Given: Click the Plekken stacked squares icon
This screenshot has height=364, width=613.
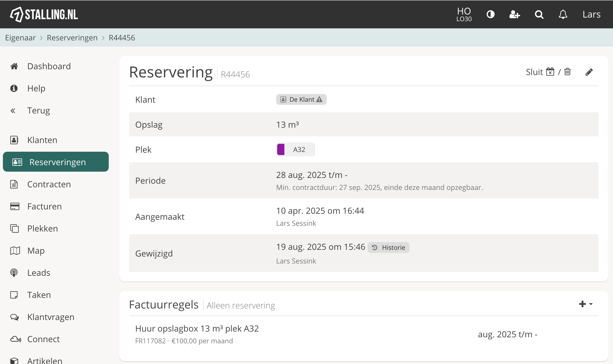Looking at the screenshot, I should tap(14, 229).
